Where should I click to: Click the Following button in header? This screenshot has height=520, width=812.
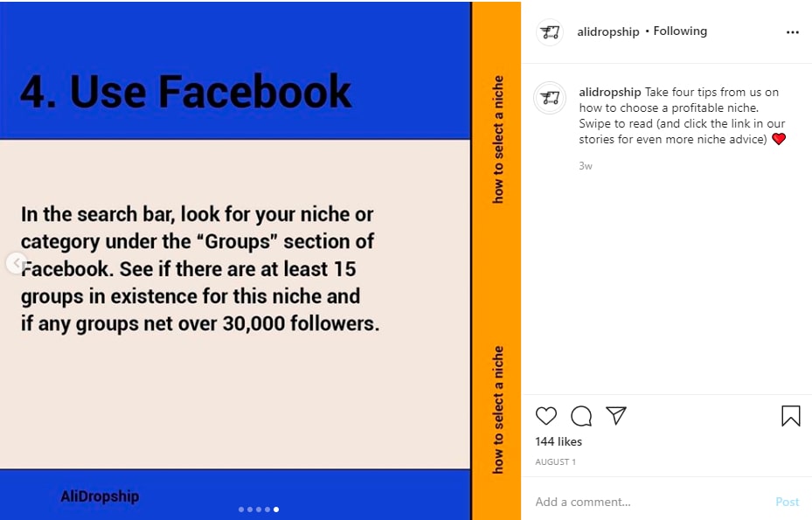point(680,31)
